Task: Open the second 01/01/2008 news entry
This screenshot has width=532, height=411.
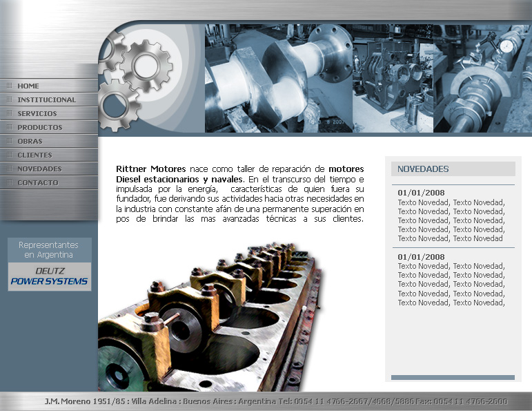Action: (x=421, y=257)
